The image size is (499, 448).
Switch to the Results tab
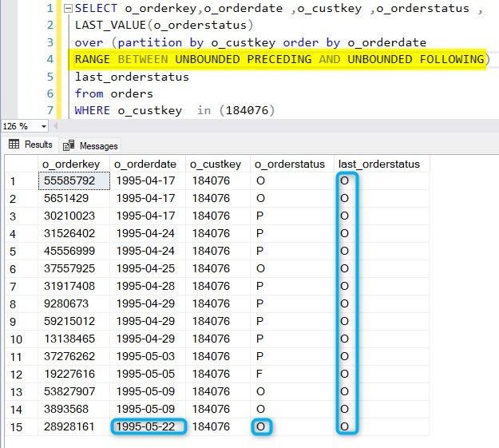[30, 145]
